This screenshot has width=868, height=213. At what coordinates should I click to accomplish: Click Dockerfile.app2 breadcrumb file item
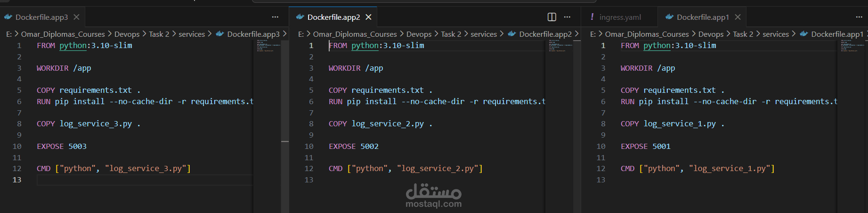coord(545,34)
